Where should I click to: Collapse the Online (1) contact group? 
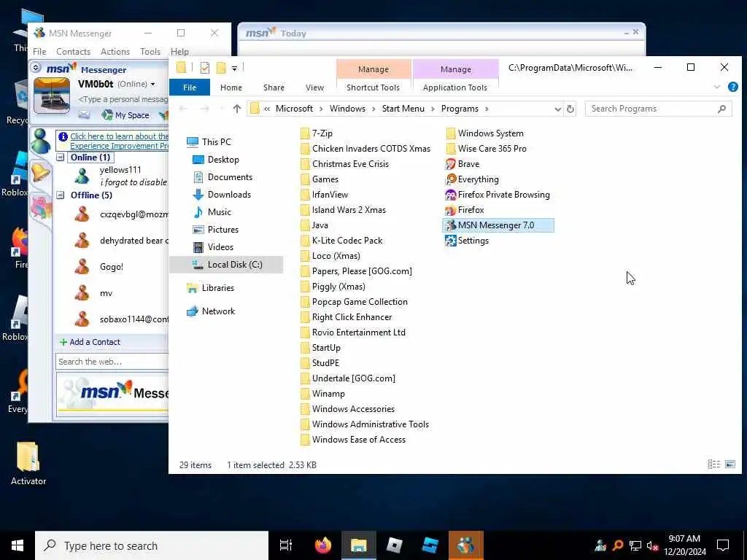click(61, 157)
